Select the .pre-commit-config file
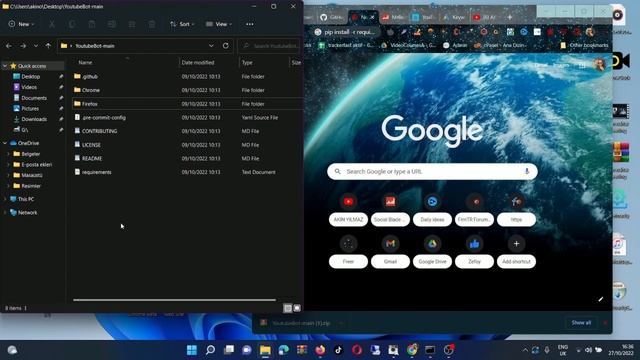640x360 pixels. click(x=187, y=117)
